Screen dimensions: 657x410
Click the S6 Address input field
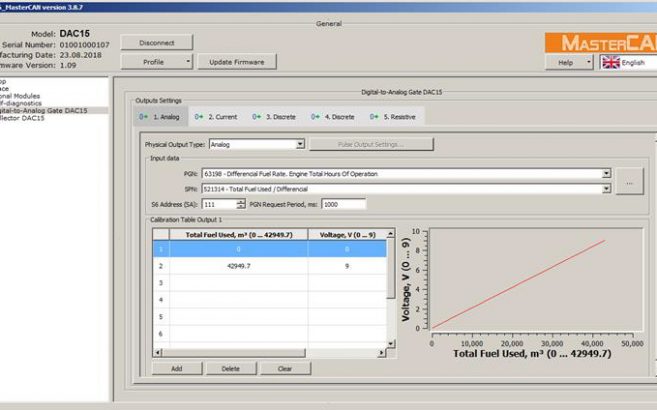pyautogui.click(x=219, y=204)
